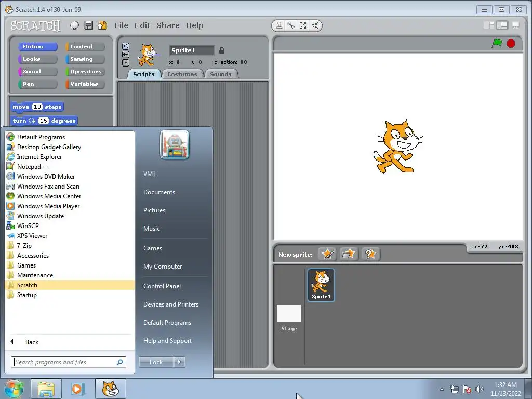Open Windows Explorer from the taskbar
Screen dimensions: 532x399
(46, 389)
